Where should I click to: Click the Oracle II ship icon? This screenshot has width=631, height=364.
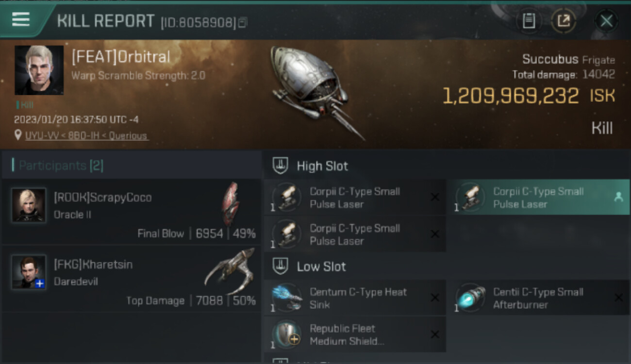click(x=231, y=204)
